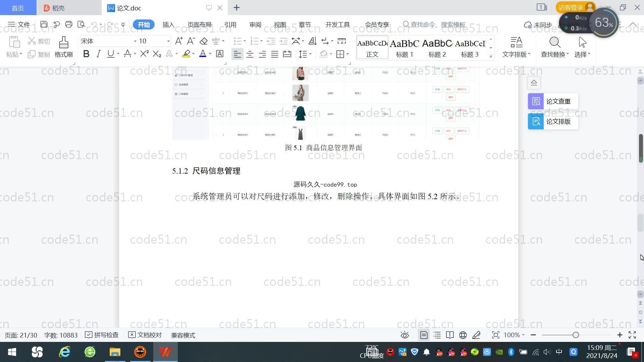The image size is (644, 362).
Task: Center align the paragraph
Action: [250, 54]
